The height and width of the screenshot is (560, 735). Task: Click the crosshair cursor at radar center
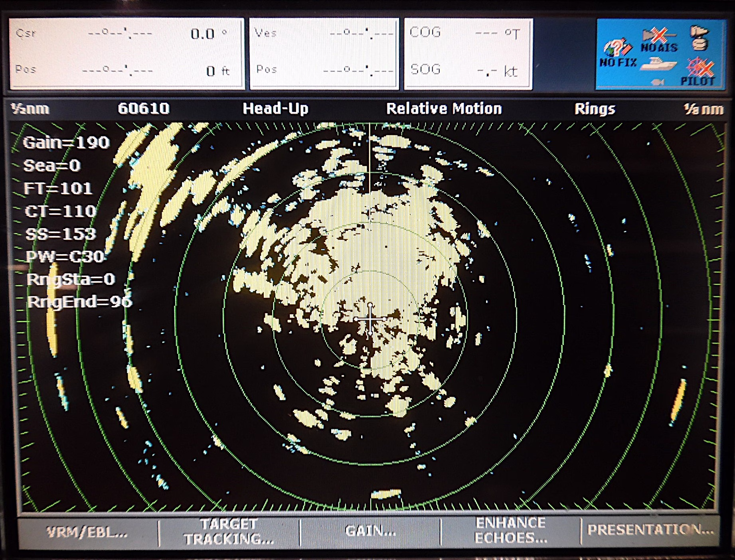coord(370,319)
